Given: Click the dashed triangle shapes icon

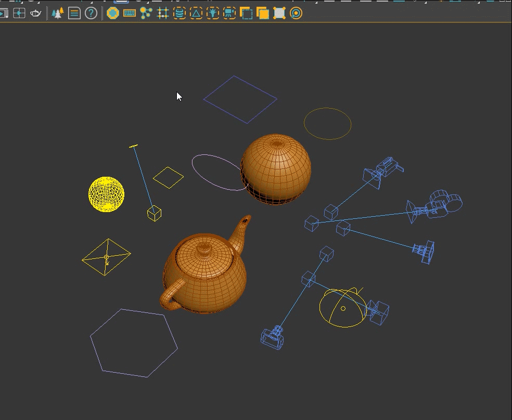Looking at the screenshot, I should (x=196, y=13).
